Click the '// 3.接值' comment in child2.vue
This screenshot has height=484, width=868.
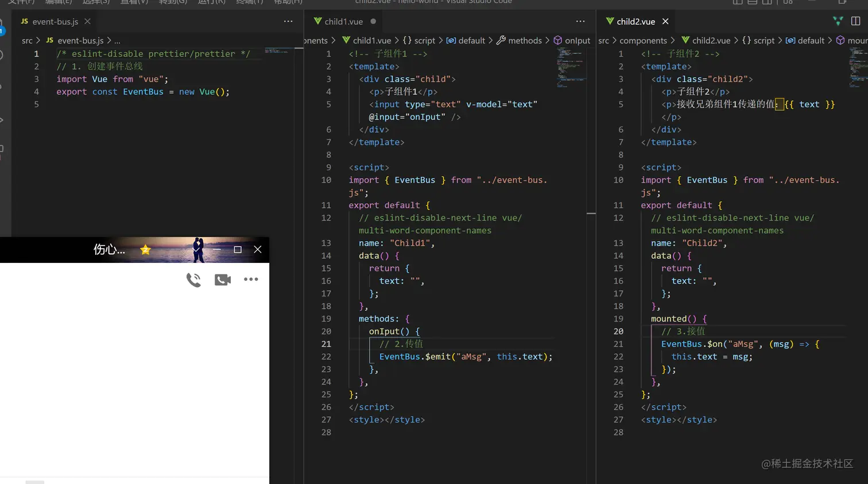point(683,332)
